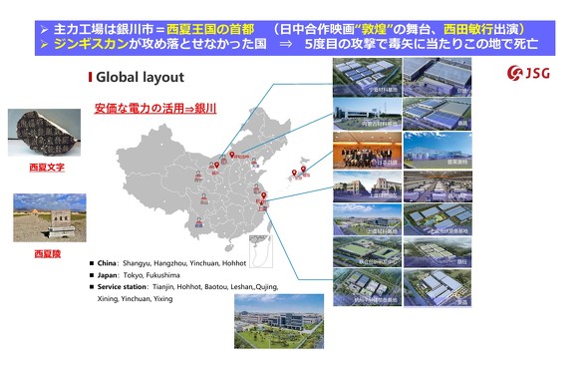Screen dimensions: 588x365
Task: Open the thumbnail with two buildings below group photo
Action: [367, 186]
